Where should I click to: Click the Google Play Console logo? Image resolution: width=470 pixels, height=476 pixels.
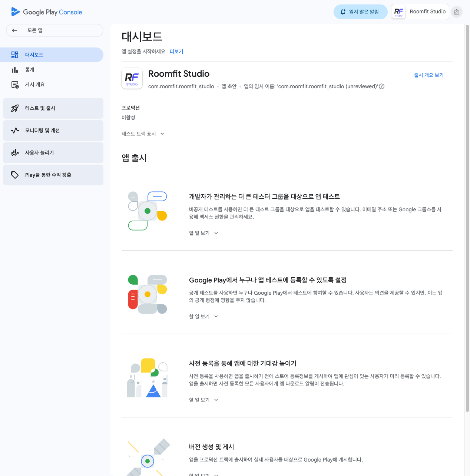point(47,12)
